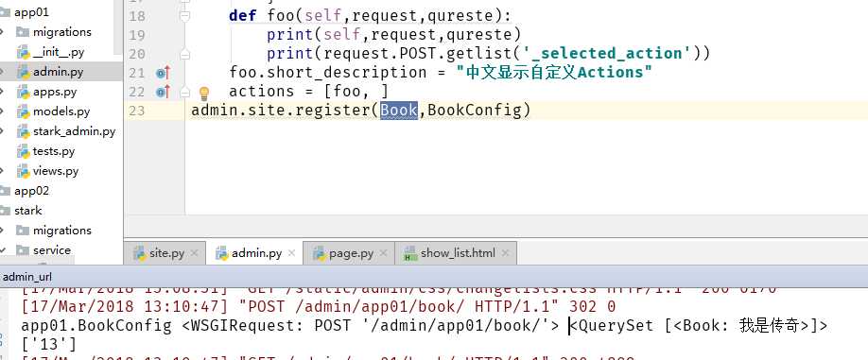Click line number 19 in the gutter
This screenshot has height=360, width=868.
(136, 35)
